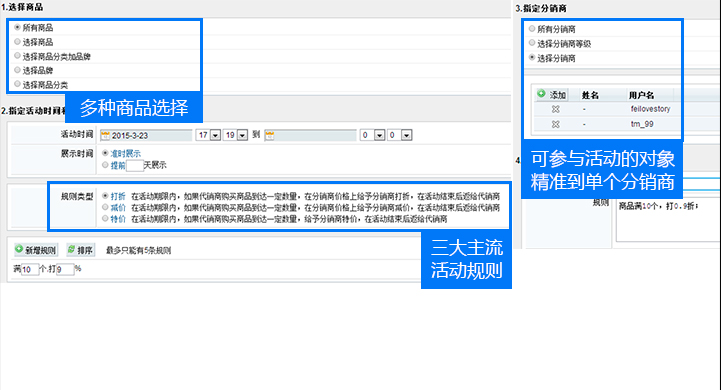Remove distributor feilovestory with X icon
Viewport: 721px width, 390px height.
[x=555, y=109]
